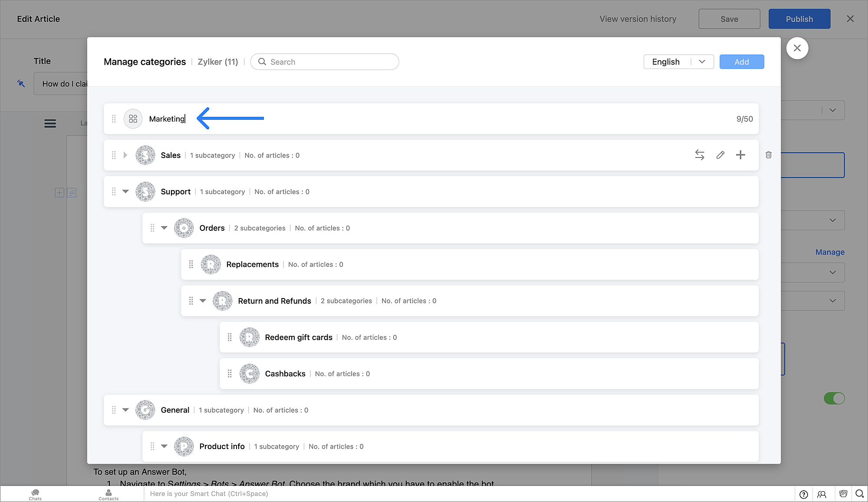Collapse the Return and Refunds subcategory
The image size is (868, 502).
click(x=203, y=301)
